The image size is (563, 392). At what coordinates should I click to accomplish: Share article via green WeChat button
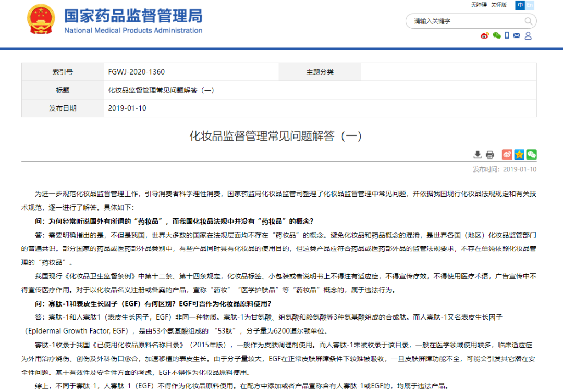[x=531, y=154]
